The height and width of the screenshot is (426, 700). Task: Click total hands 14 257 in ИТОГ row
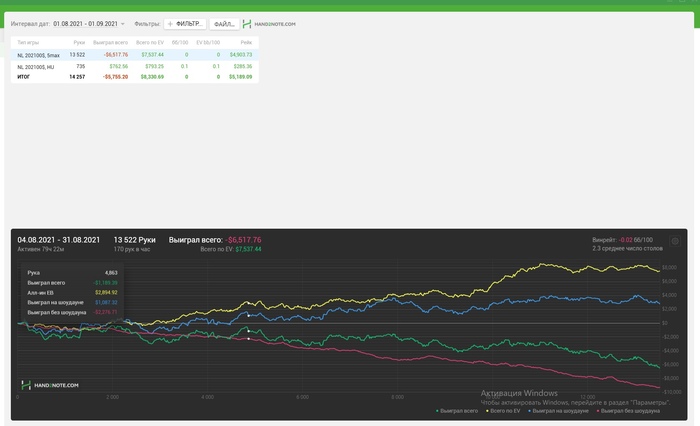coord(77,77)
